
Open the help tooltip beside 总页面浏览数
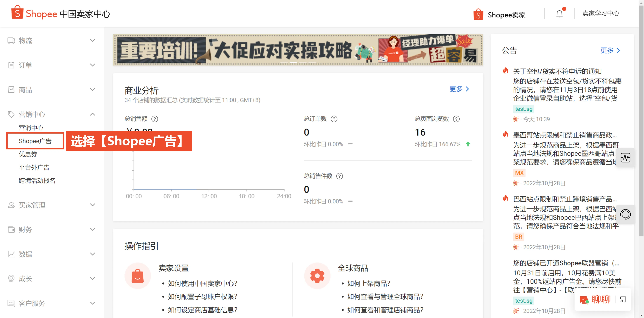(x=457, y=119)
